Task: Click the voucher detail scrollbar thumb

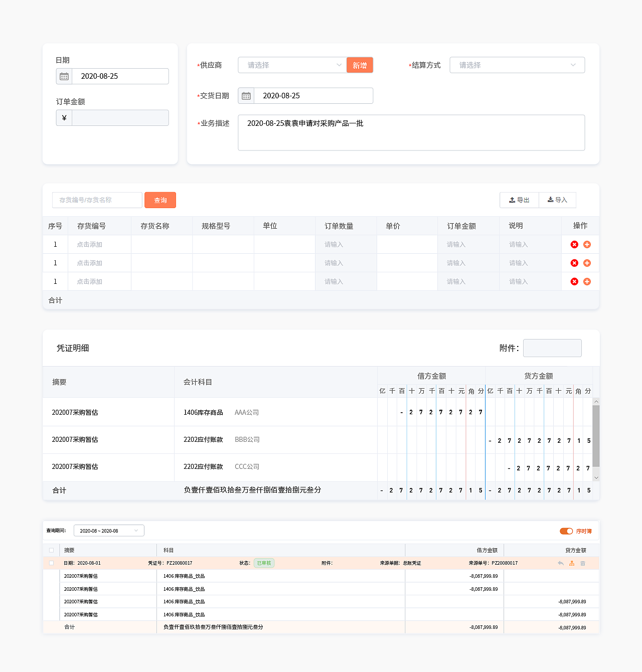Action: click(596, 436)
